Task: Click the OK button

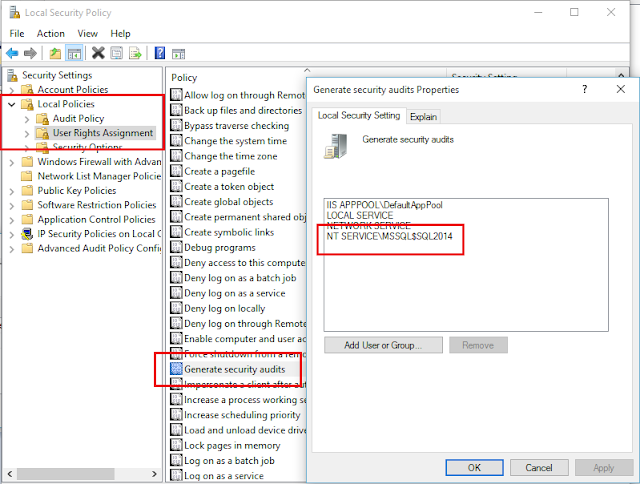Action: (474, 468)
